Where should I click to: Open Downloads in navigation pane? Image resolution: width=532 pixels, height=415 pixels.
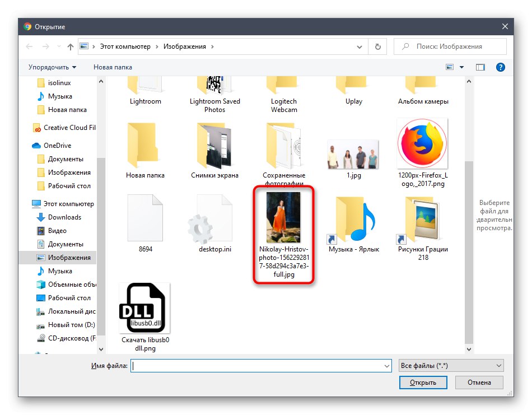[x=59, y=217]
